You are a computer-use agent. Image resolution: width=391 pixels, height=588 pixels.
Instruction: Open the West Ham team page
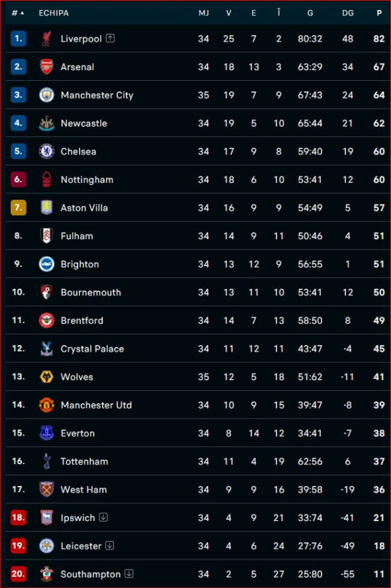(83, 489)
